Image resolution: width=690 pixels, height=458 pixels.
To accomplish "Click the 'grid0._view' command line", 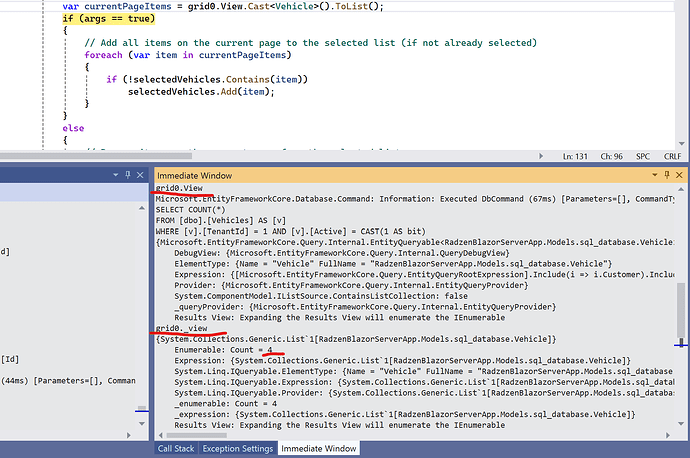I will tap(181, 328).
